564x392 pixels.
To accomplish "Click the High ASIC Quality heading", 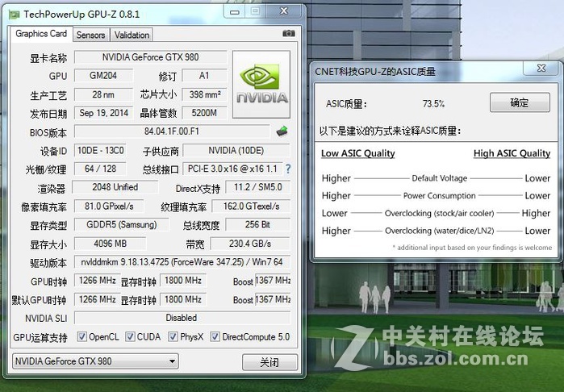I will [512, 153].
